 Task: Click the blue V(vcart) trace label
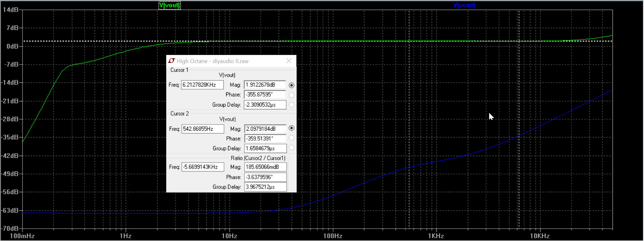[x=464, y=5]
